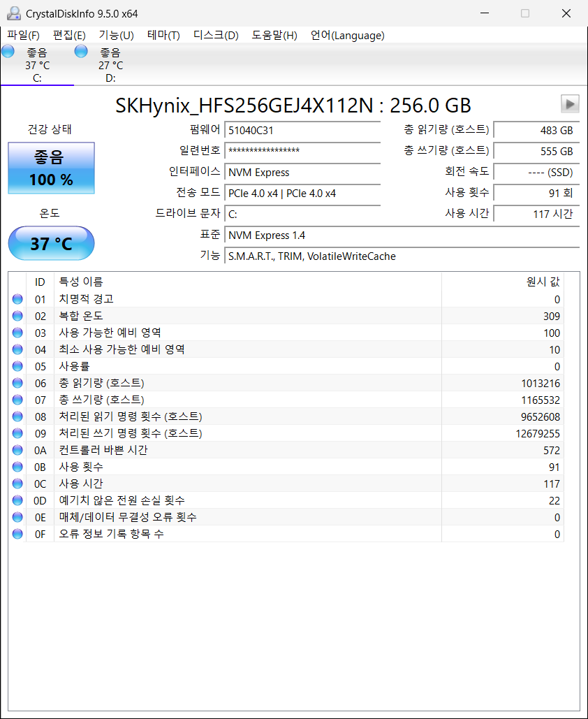Click the total host writes value 555 GB
Screen dimensions: 588x719
point(536,151)
